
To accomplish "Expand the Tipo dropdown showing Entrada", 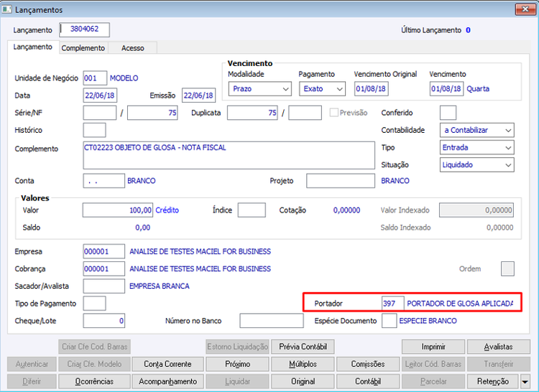I will tap(477, 148).
